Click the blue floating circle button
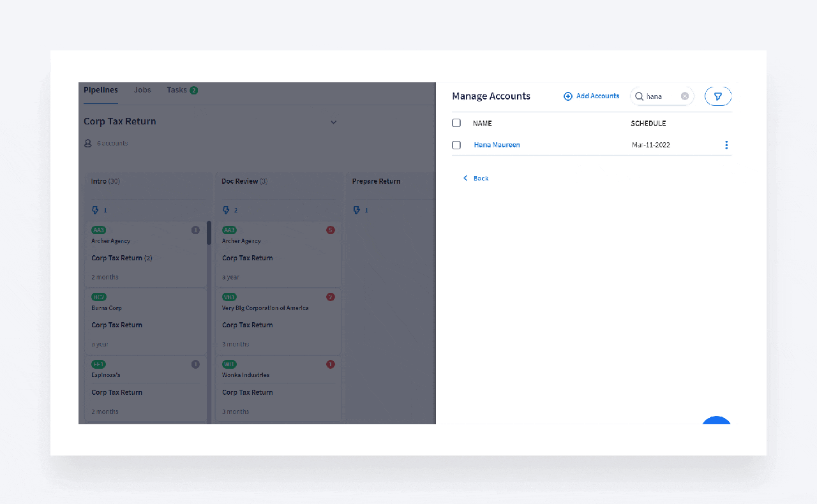 [716, 421]
